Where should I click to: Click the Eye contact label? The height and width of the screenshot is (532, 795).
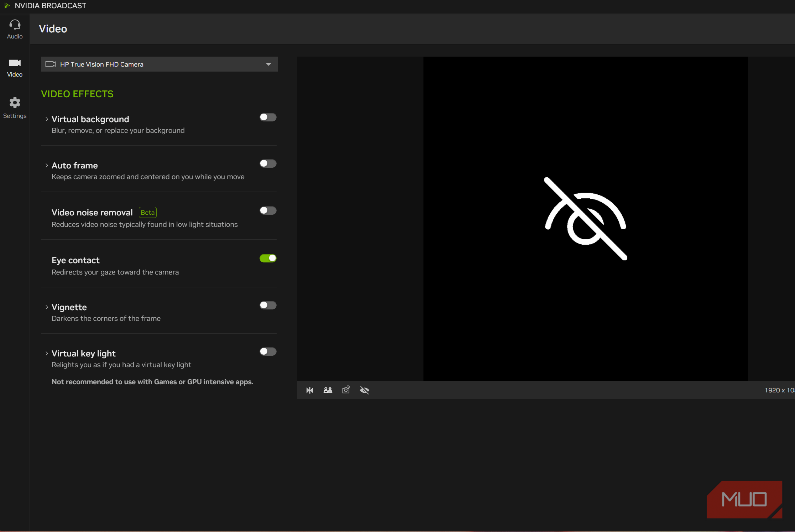[75, 260]
